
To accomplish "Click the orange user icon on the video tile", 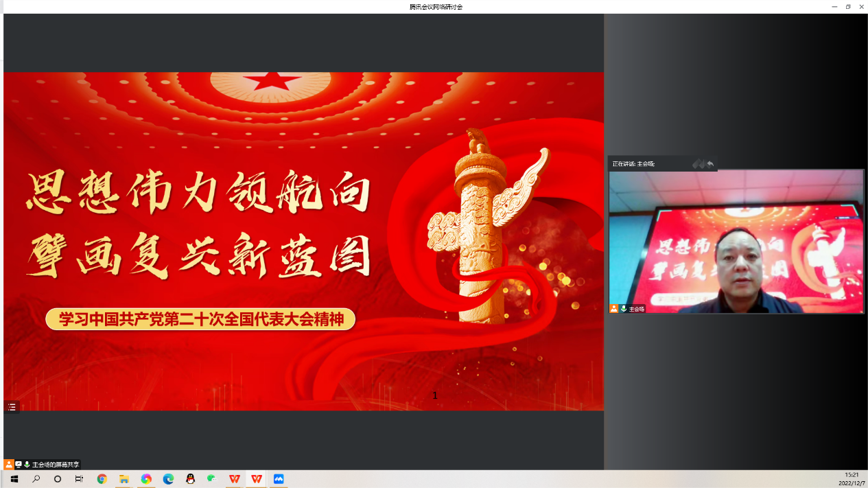I will click(614, 309).
